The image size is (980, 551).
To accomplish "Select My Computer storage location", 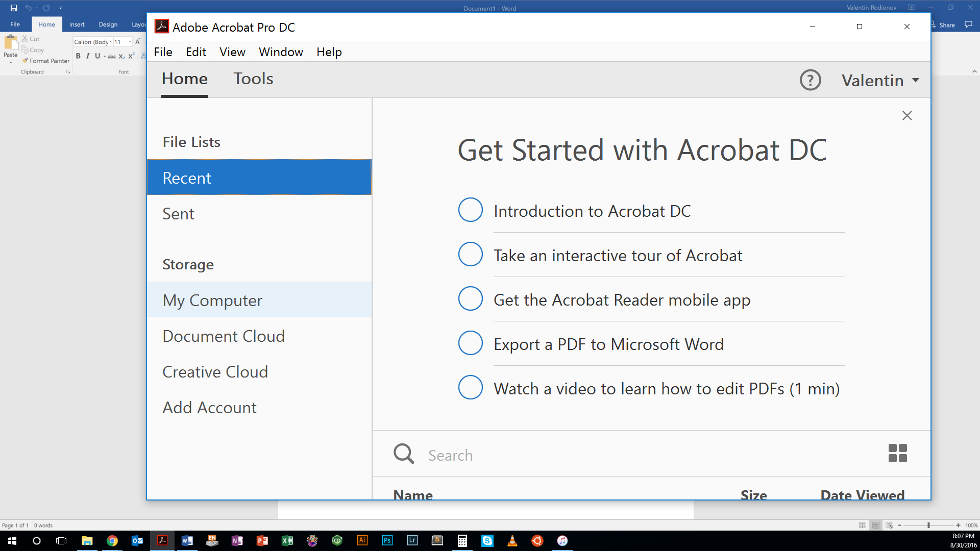I will [212, 299].
